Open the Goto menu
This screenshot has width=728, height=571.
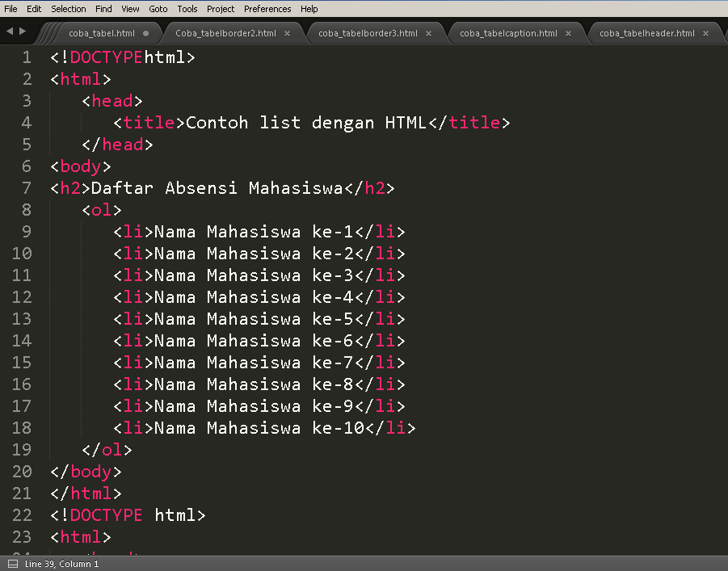pos(158,9)
